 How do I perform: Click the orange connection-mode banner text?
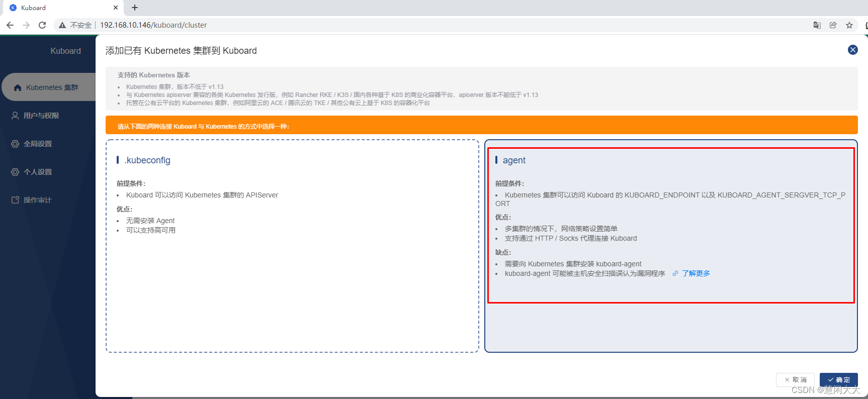203,126
